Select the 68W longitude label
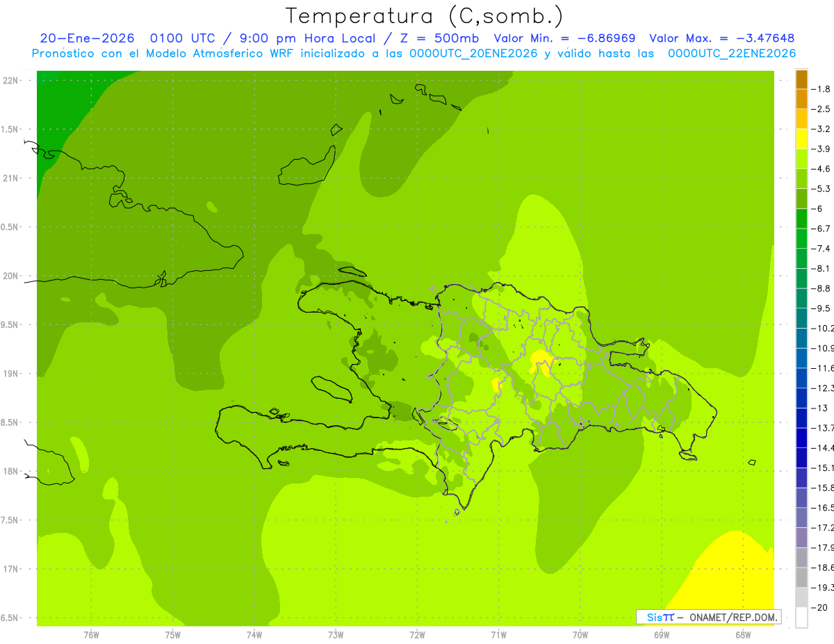Viewport: 834px width, 644px height. pos(743,634)
